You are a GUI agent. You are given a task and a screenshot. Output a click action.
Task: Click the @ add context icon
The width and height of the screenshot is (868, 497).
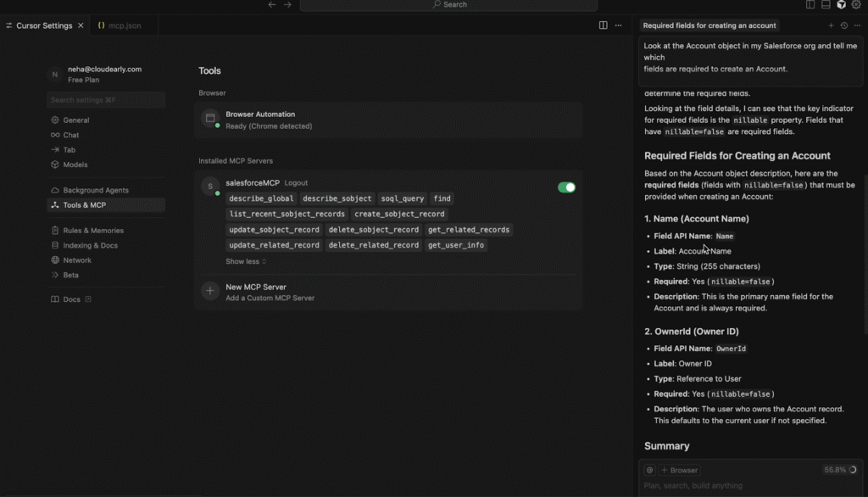click(x=649, y=470)
